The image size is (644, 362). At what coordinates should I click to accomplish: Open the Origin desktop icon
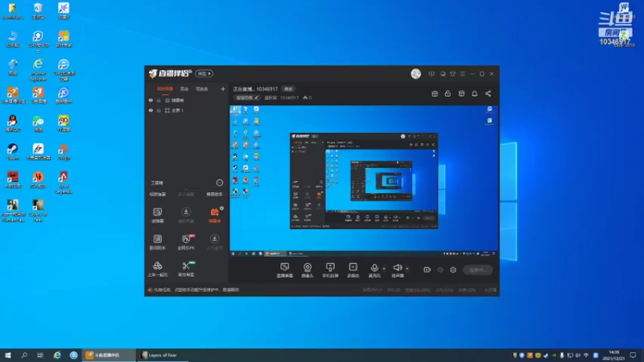64,151
